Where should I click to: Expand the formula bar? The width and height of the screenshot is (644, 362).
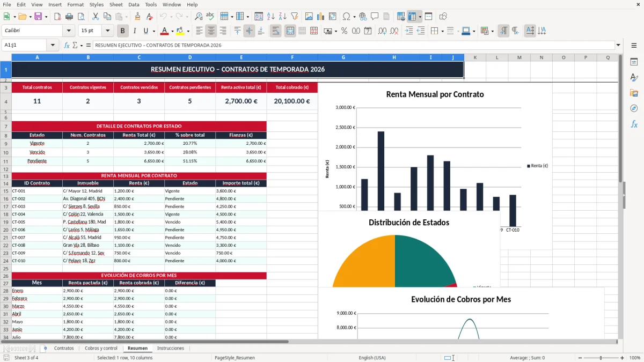click(x=618, y=46)
